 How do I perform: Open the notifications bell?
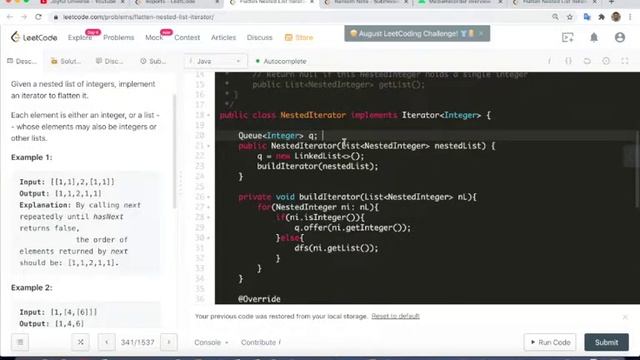click(593, 37)
